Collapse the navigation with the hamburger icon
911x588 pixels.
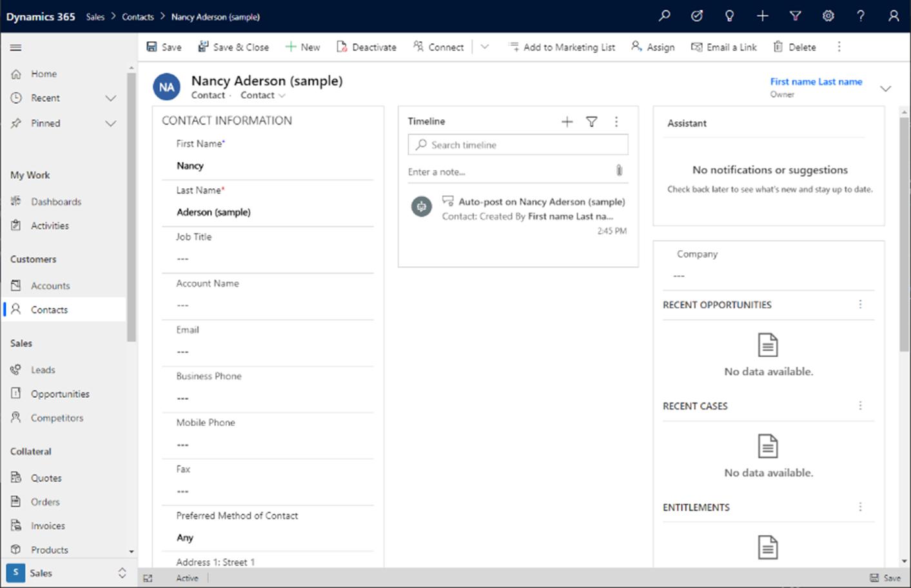point(15,47)
